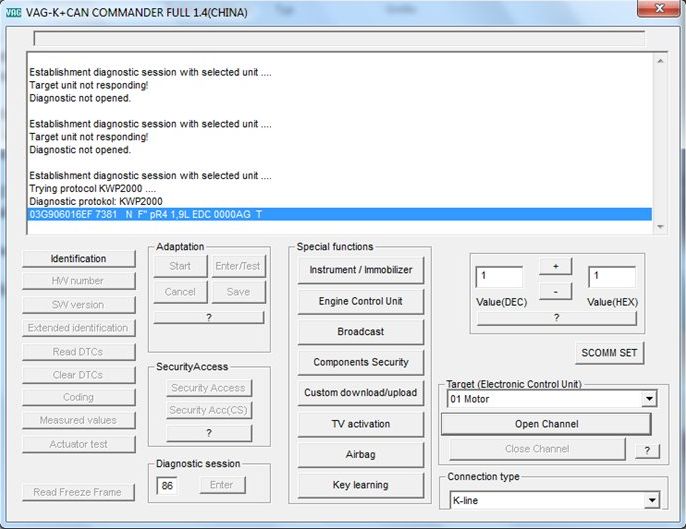Open Instrument / Immobilizer special function

[361, 270]
